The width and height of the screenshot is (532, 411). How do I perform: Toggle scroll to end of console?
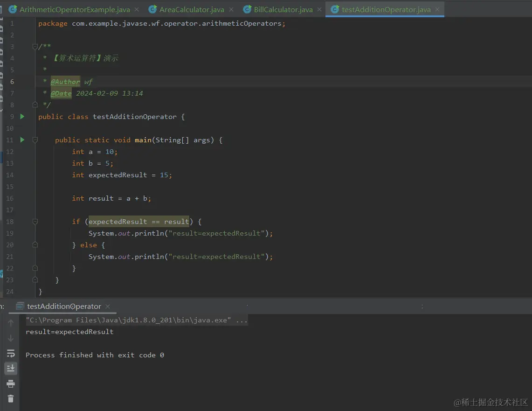11,368
